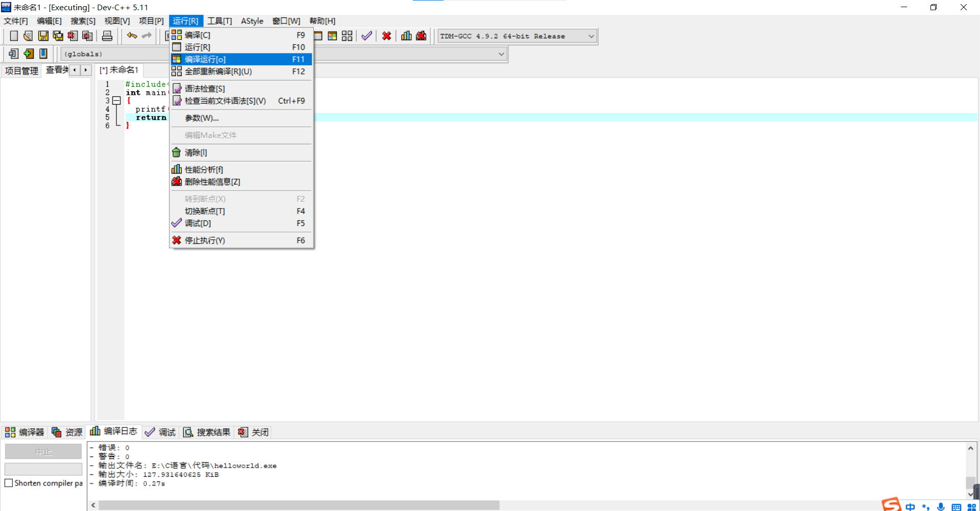This screenshot has width=980, height=511.
Task: Click the compile log scroll up arrow
Action: pyautogui.click(x=971, y=448)
